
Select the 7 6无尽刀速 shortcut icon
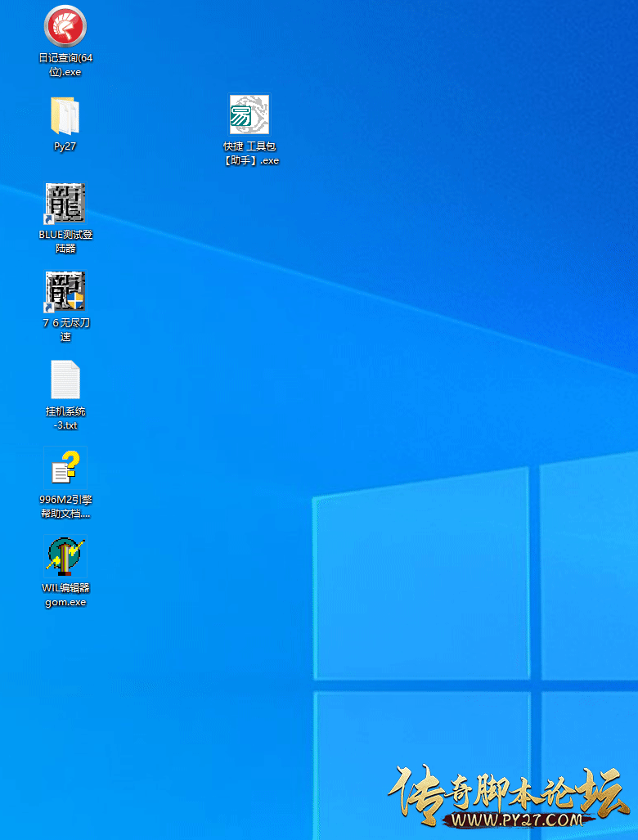(65, 291)
